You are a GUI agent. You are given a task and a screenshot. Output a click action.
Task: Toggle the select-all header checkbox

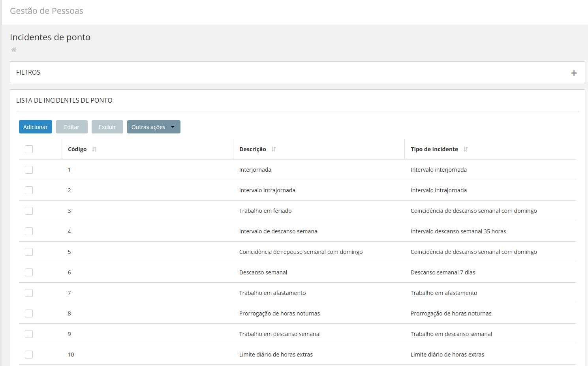(x=29, y=149)
